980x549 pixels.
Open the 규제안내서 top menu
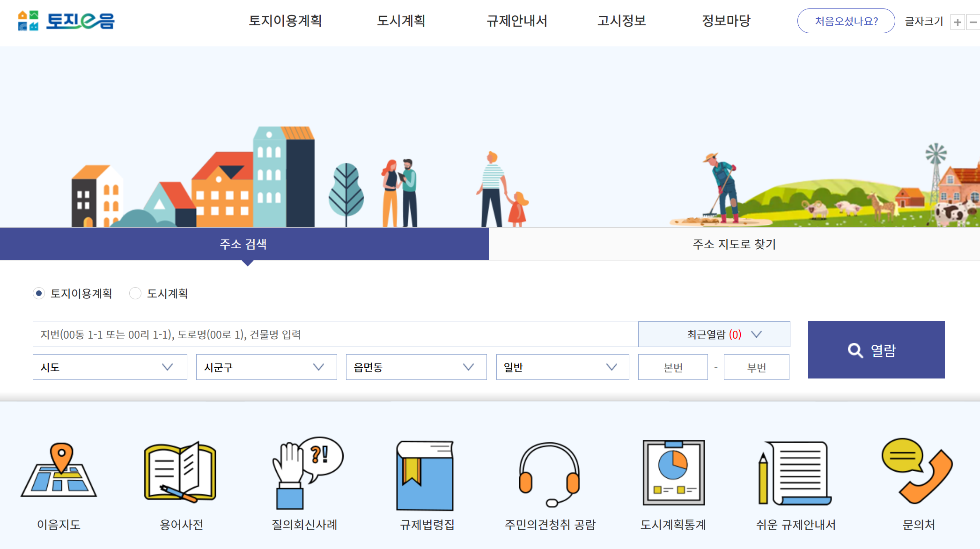tap(517, 21)
